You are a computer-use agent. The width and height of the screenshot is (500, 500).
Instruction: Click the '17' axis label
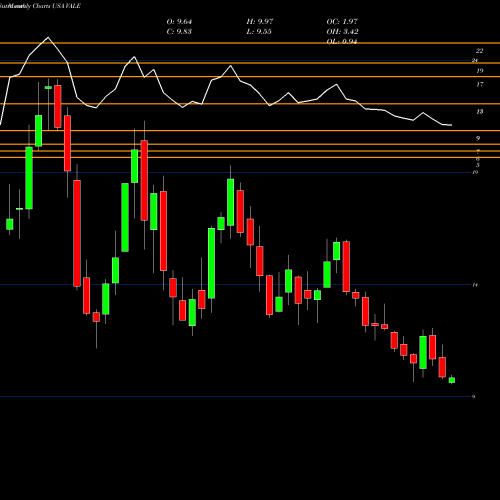pos(480,85)
